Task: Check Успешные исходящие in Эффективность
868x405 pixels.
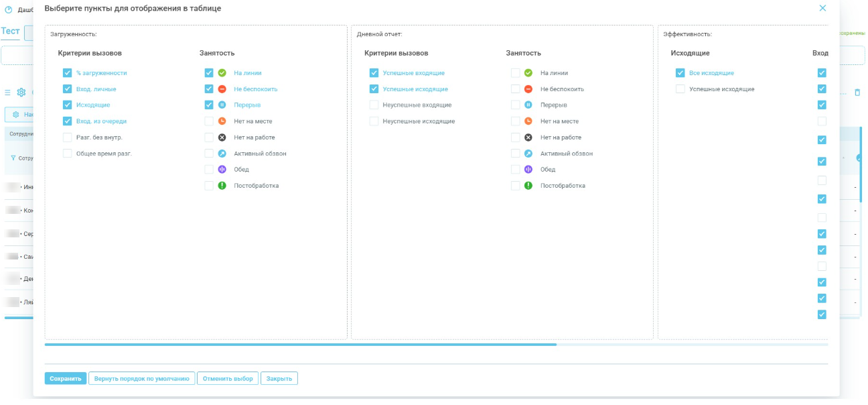Action: coord(680,89)
